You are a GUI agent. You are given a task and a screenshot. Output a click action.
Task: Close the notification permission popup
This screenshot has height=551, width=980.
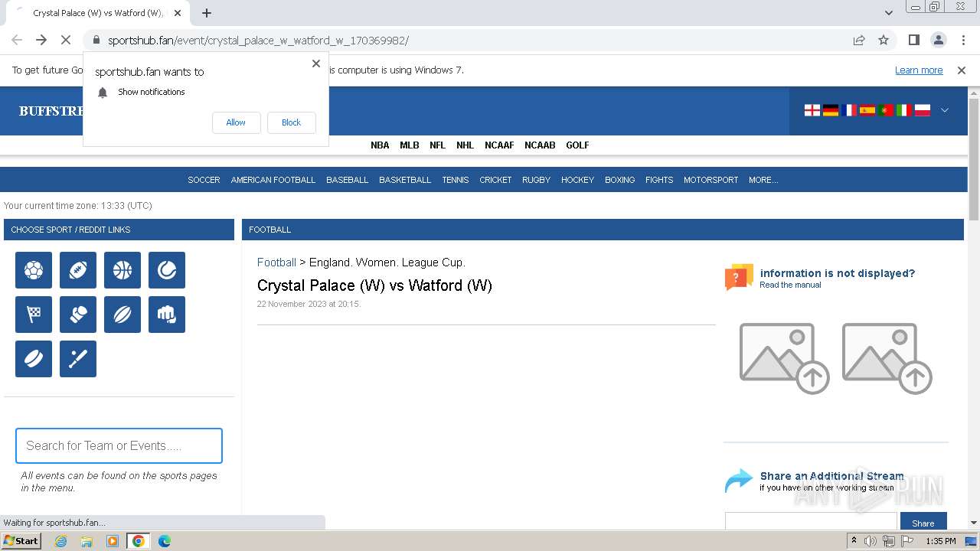pyautogui.click(x=316, y=64)
